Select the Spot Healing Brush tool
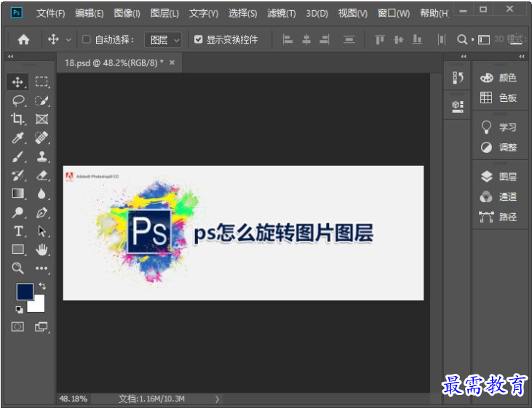 (x=41, y=137)
